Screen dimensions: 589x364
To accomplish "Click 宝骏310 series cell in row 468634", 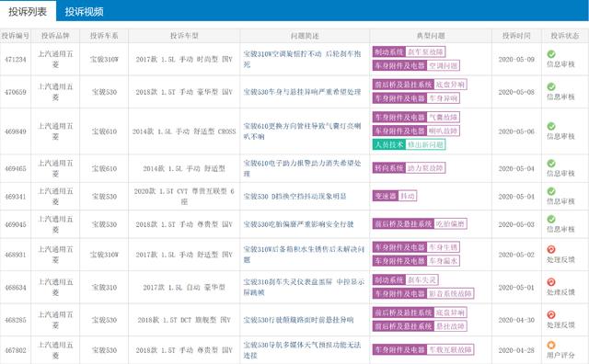I will (104, 288).
